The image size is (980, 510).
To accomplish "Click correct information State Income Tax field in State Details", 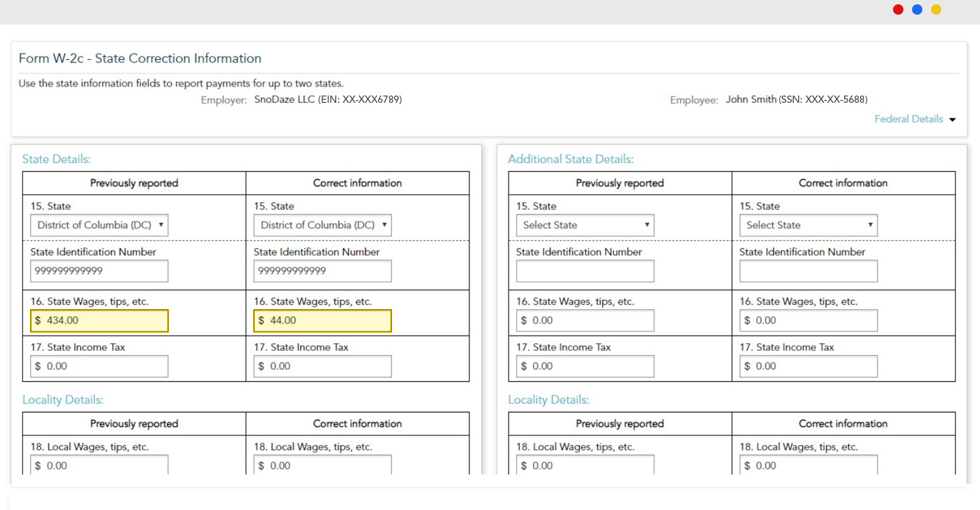I will pyautogui.click(x=322, y=366).
